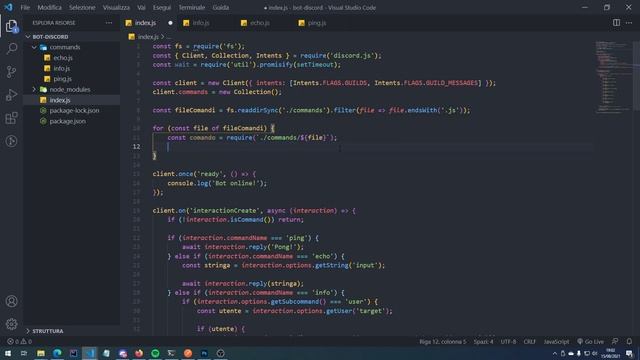Viewport: 640px width, 360px height.
Task: Open the Run and Debug view
Action: click(x=11, y=95)
